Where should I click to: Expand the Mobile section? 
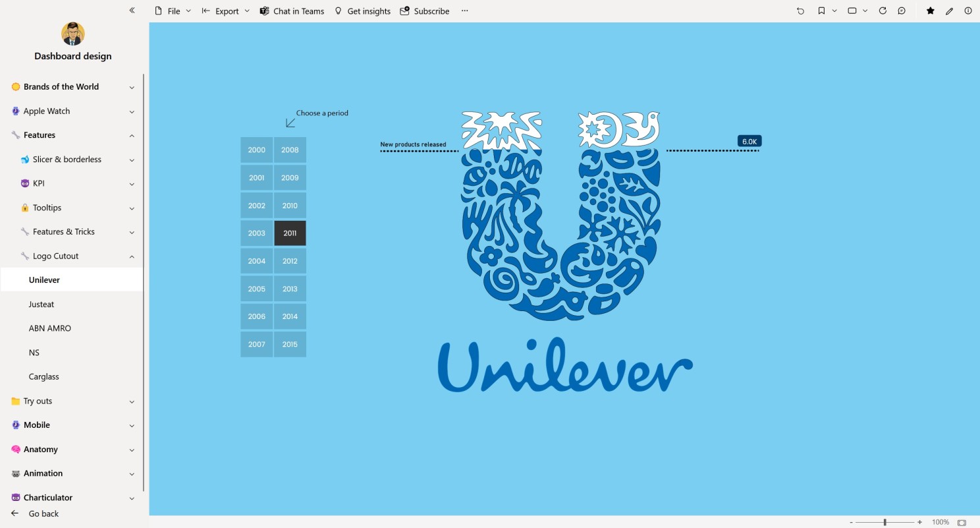click(x=132, y=425)
